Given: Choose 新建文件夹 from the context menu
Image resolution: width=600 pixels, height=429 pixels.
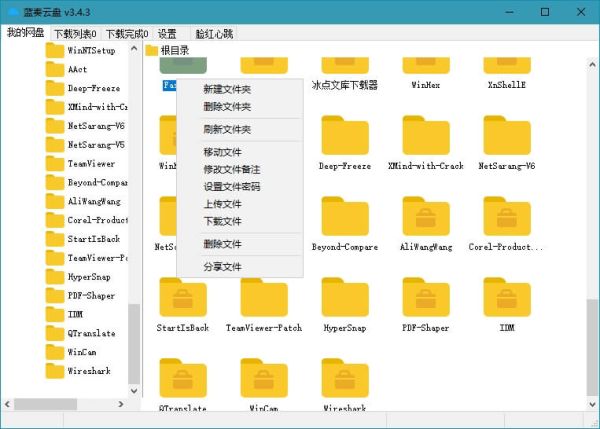Looking at the screenshot, I should click(227, 90).
